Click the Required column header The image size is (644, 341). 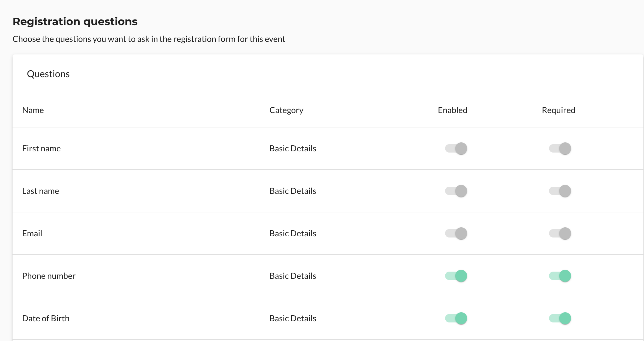point(558,110)
